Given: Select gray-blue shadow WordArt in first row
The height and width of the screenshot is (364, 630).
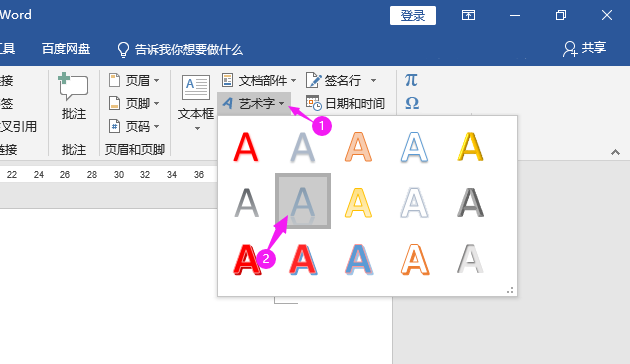Looking at the screenshot, I should (303, 147).
